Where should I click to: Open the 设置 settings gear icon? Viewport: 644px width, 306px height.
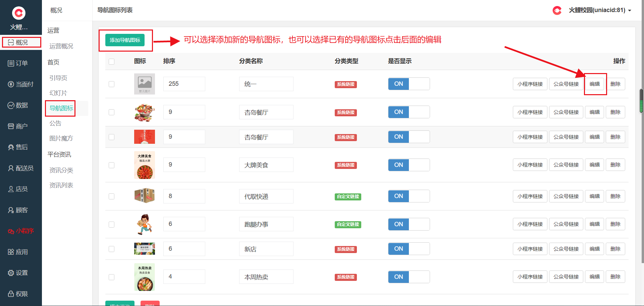pyautogui.click(x=11, y=273)
